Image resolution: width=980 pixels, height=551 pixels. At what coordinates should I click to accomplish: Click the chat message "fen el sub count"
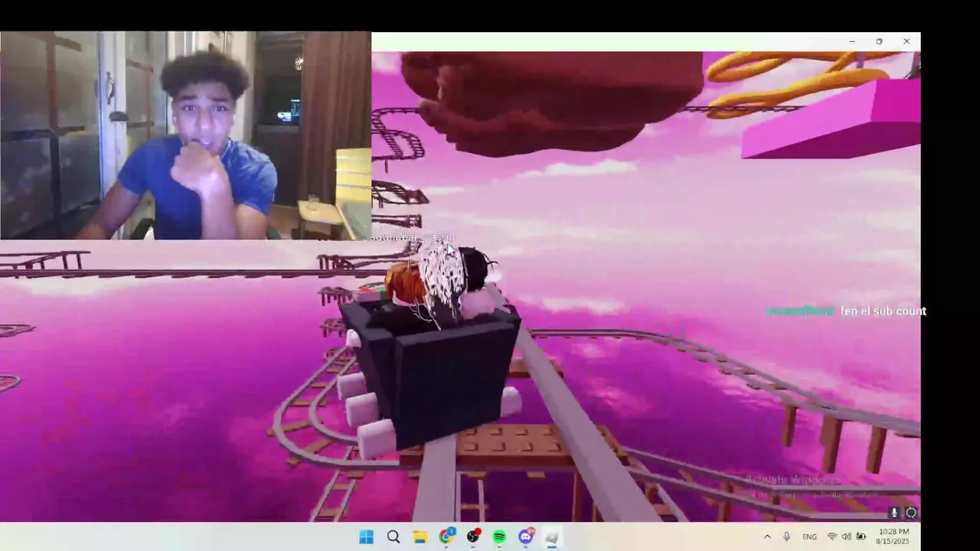click(x=884, y=311)
